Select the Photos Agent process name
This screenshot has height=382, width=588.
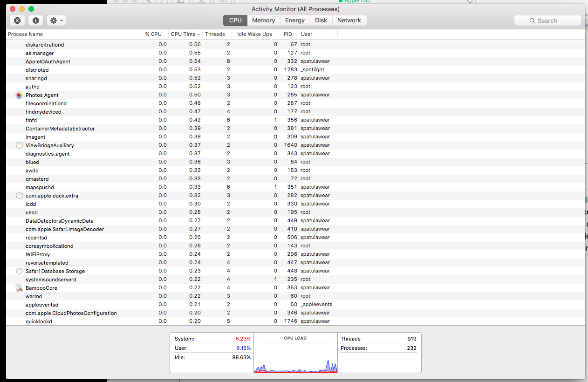(x=42, y=95)
